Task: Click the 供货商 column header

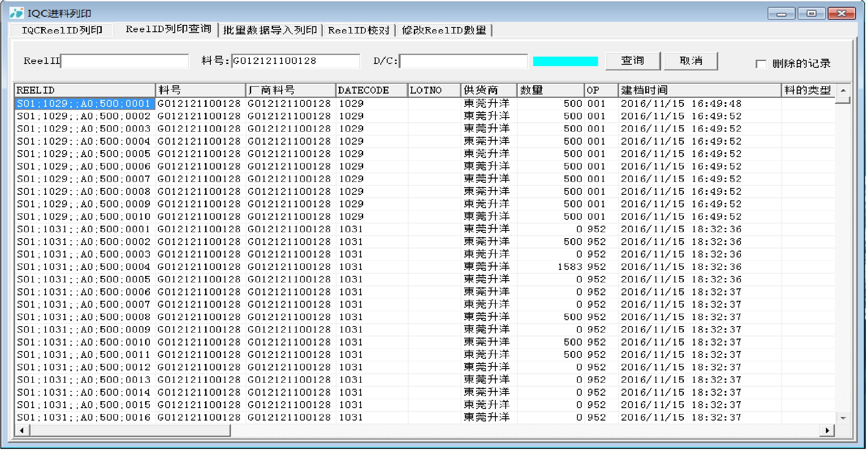Action: 489,90
